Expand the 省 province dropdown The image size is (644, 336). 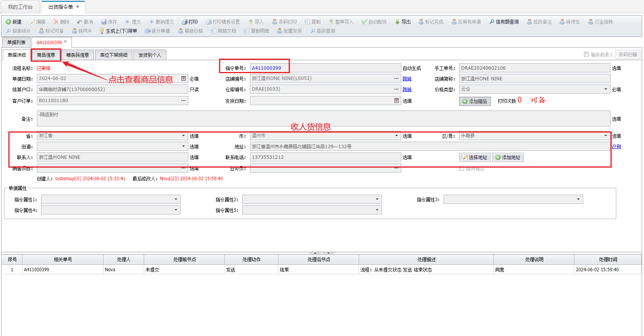pos(184,136)
